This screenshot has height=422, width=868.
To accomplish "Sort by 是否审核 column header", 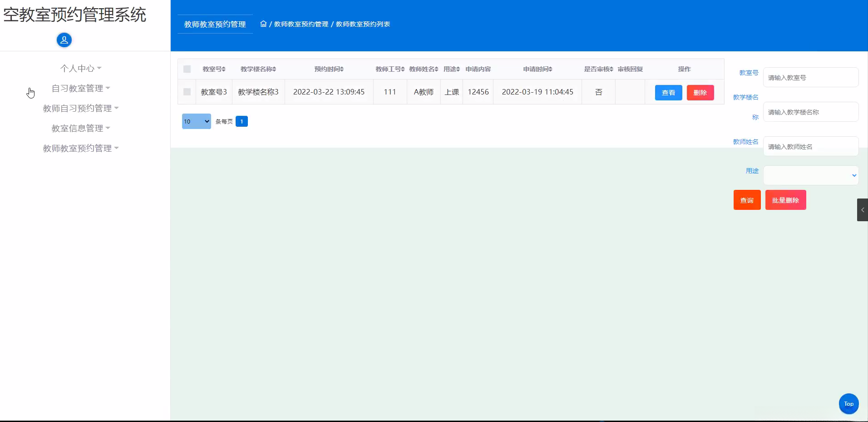I will 598,69.
